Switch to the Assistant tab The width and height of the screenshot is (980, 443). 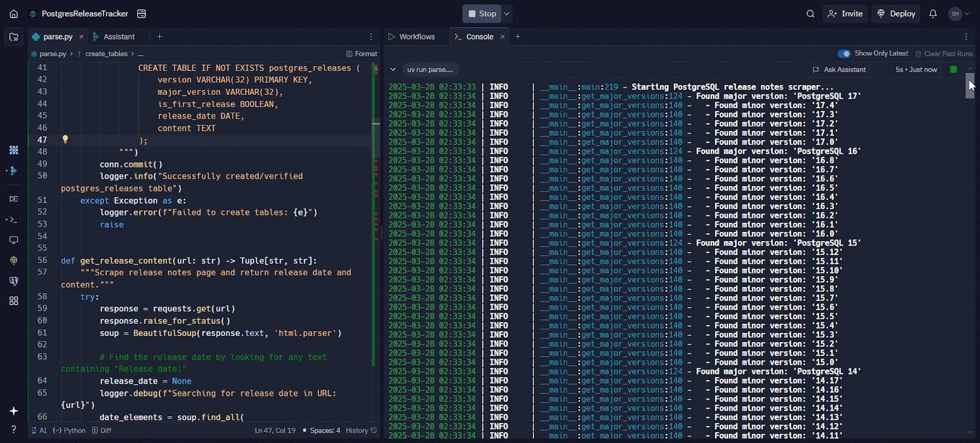click(113, 37)
